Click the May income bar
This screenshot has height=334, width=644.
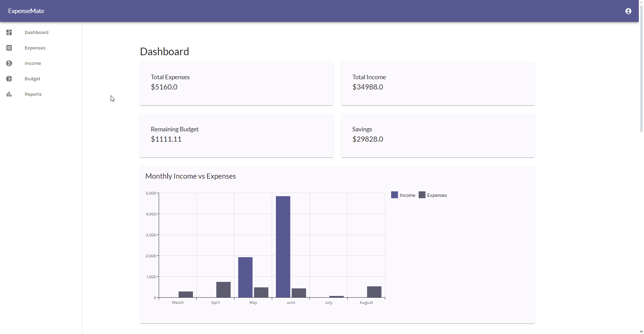245,277
